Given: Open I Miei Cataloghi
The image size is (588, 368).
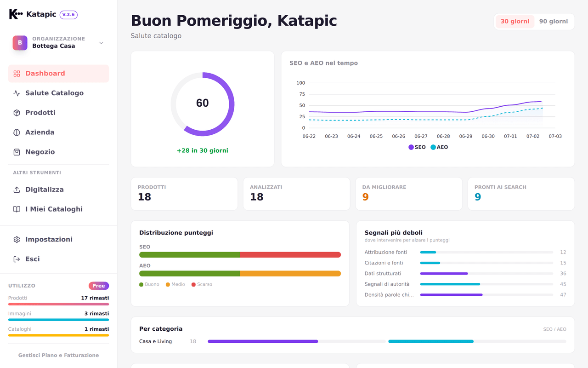Looking at the screenshot, I should (x=58, y=209).
